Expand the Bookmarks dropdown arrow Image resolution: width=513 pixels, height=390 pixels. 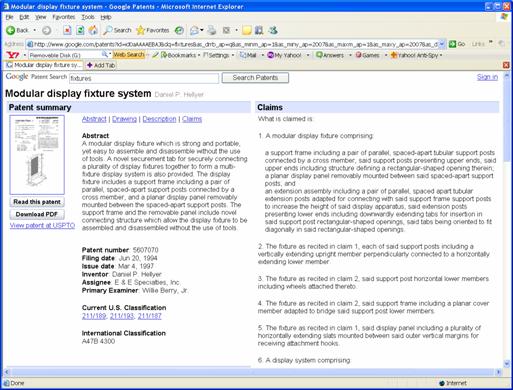tap(199, 55)
